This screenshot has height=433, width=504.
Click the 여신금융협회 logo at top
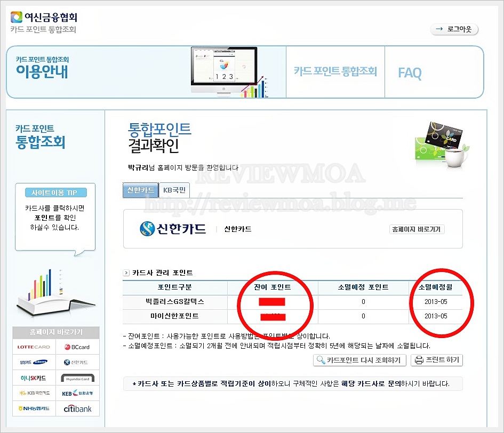44,17
